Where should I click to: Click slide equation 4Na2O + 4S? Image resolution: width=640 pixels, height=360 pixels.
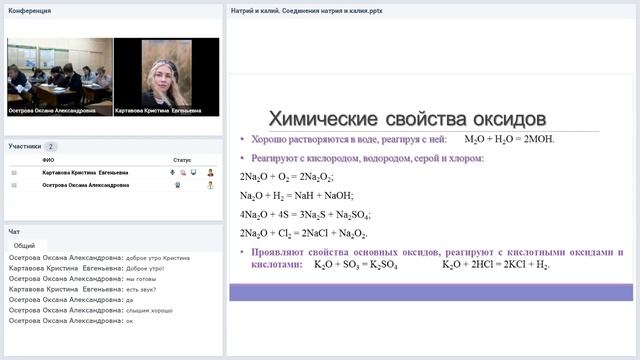pyautogui.click(x=305, y=215)
